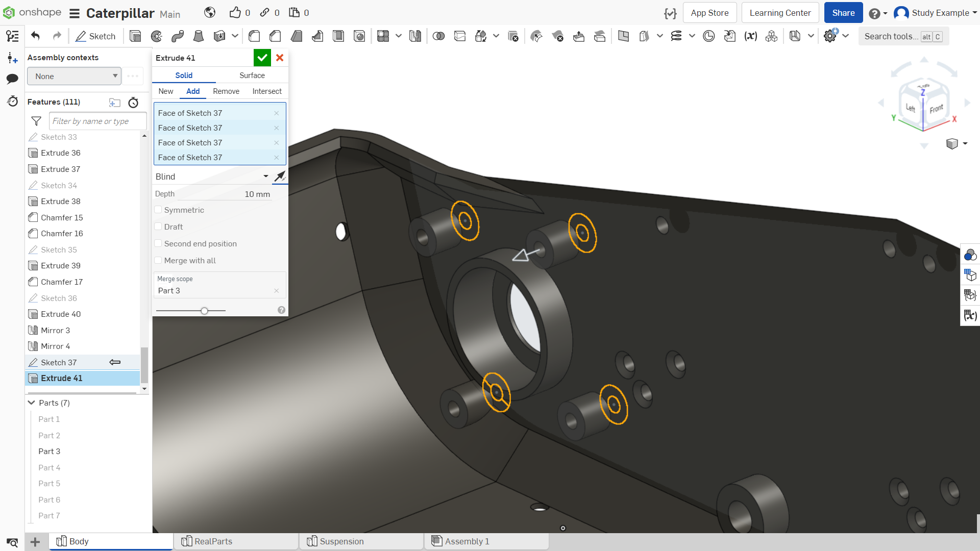Select the Helix tool
This screenshot has height=551, width=980.
(676, 36)
